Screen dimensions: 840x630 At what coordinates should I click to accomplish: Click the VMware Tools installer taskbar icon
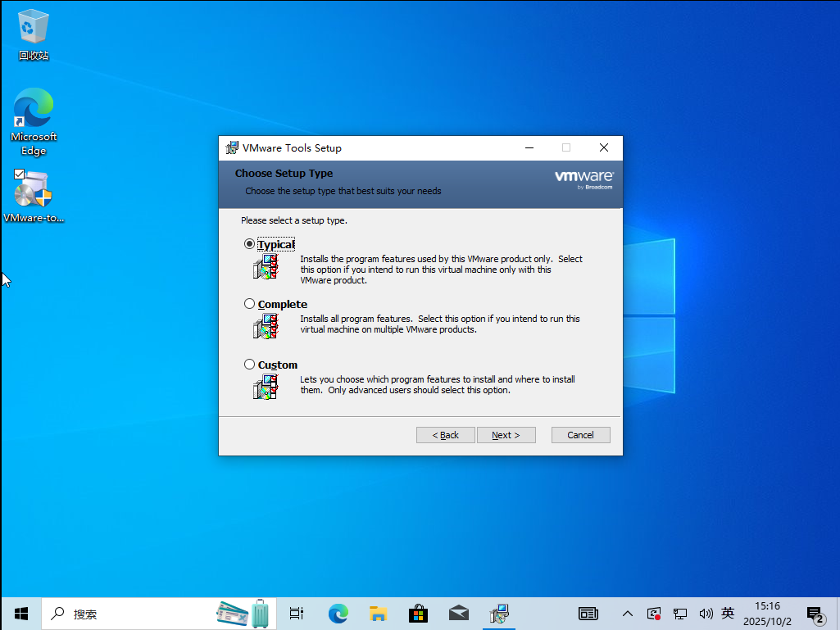pyautogui.click(x=499, y=614)
